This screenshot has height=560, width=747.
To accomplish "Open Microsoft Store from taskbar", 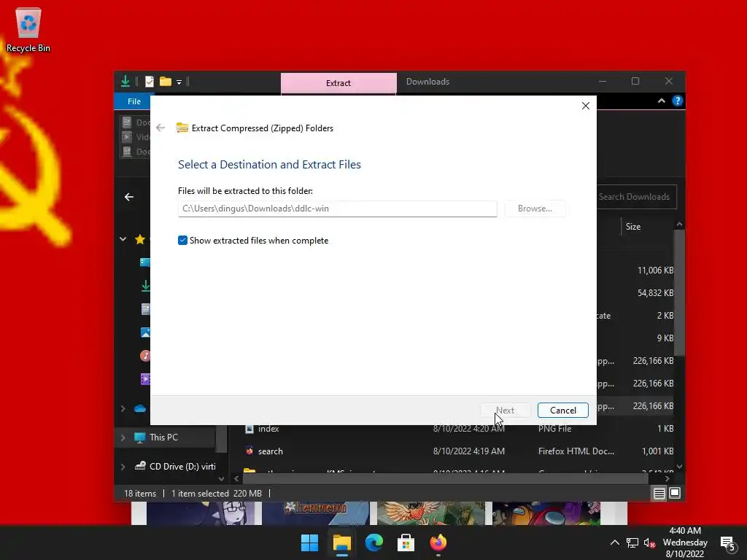I will click(406, 542).
